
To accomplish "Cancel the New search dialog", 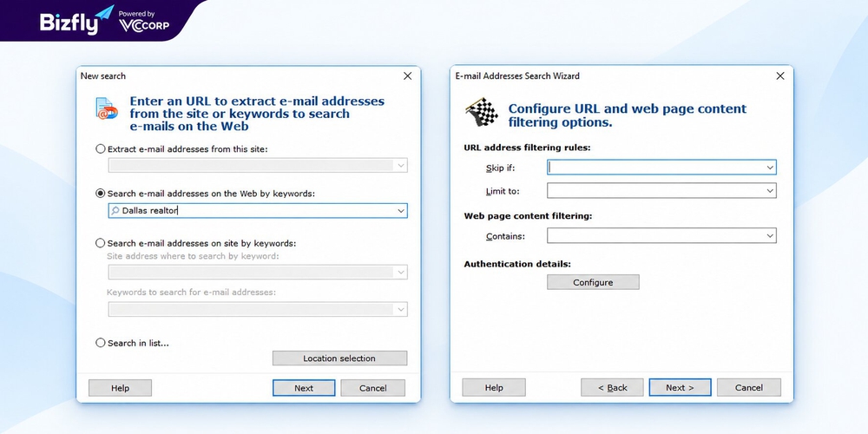I will point(372,388).
